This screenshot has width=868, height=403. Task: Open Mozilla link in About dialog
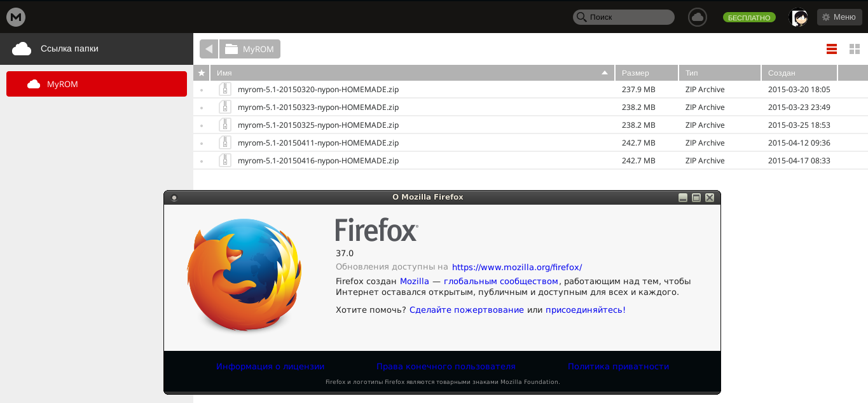pos(415,281)
